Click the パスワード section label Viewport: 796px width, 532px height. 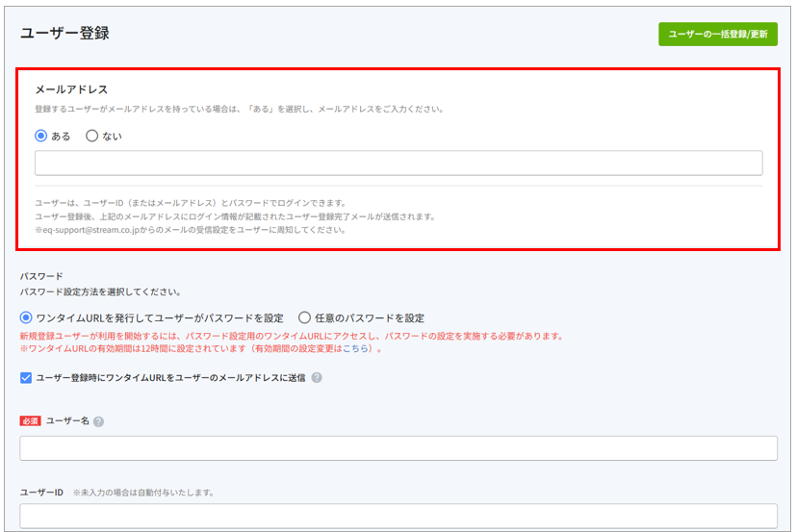[x=41, y=276]
